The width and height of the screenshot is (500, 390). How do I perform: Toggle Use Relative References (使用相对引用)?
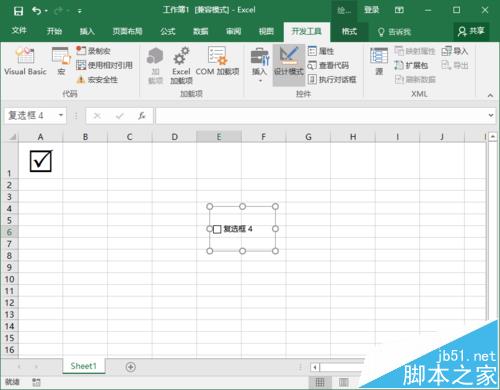104,65
